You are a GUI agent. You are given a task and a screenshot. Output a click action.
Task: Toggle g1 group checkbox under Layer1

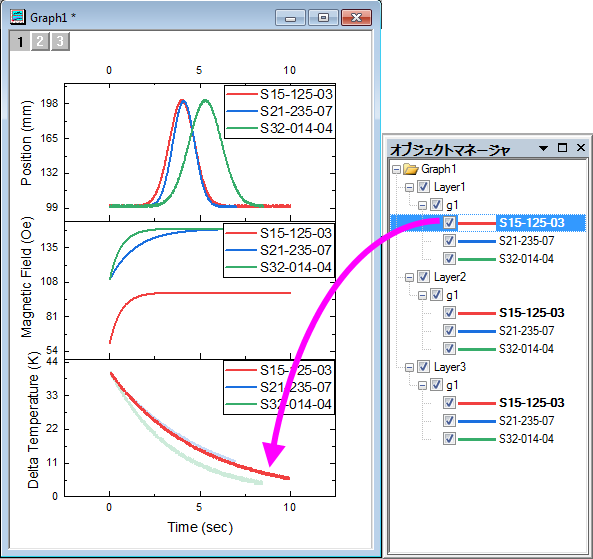coord(436,205)
